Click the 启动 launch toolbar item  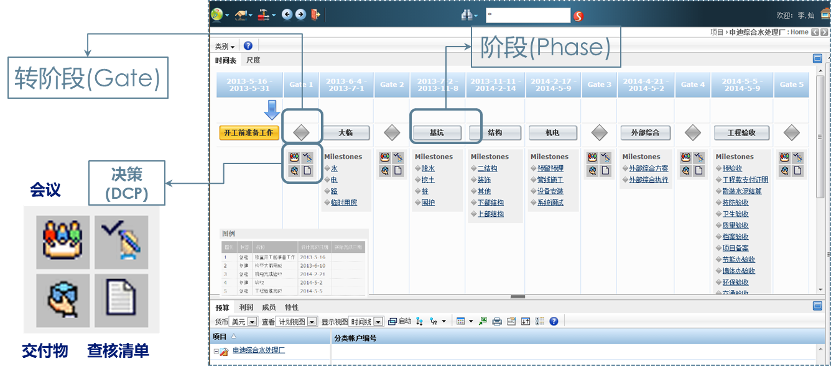(400, 321)
